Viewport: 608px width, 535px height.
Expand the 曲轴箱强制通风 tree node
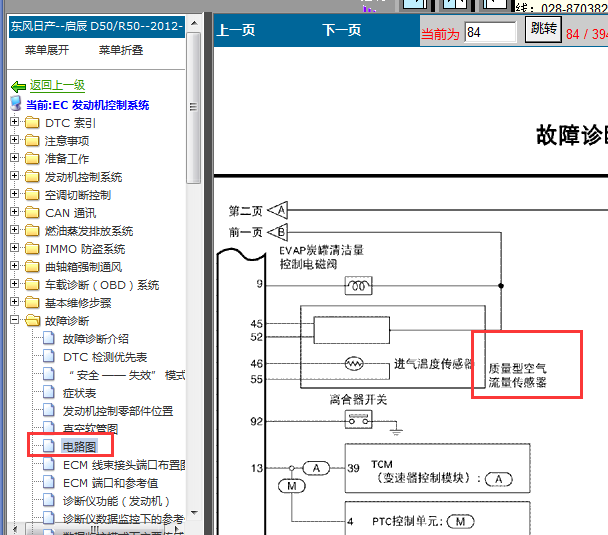pyautogui.click(x=14, y=266)
